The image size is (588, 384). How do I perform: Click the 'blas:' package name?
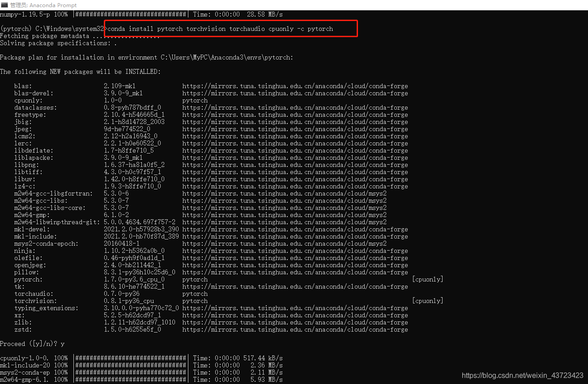click(23, 86)
